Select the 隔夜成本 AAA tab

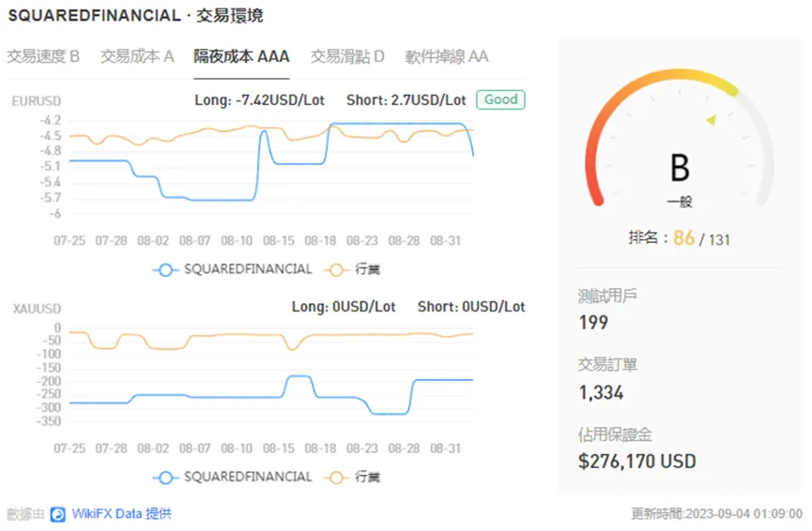pyautogui.click(x=241, y=56)
